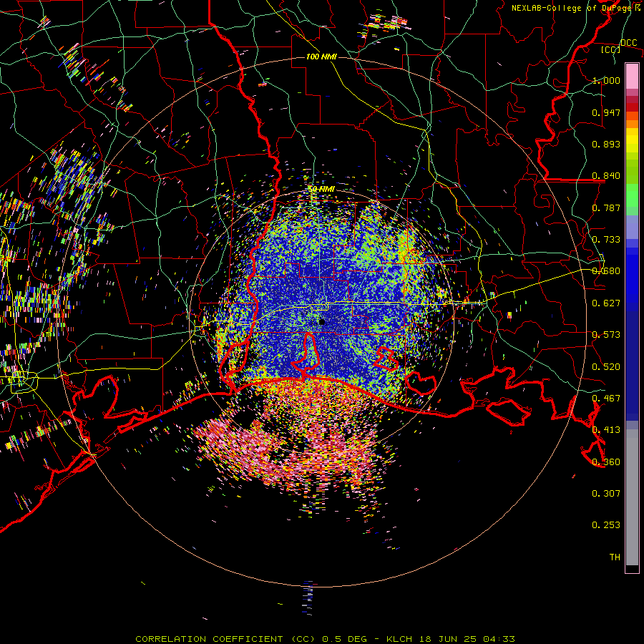
Task: Click the 0.680 scale label
Action: coord(606,271)
